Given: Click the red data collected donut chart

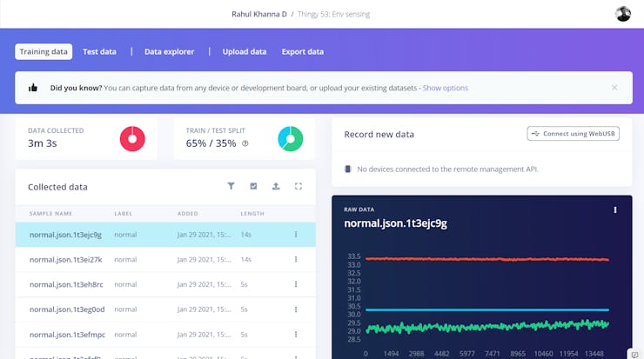Looking at the screenshot, I should pos(132,139).
